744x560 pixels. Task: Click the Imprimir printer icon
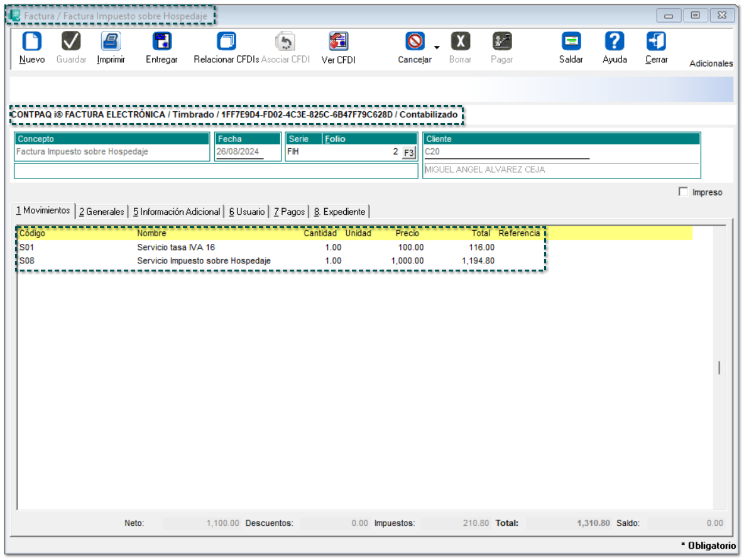click(111, 42)
